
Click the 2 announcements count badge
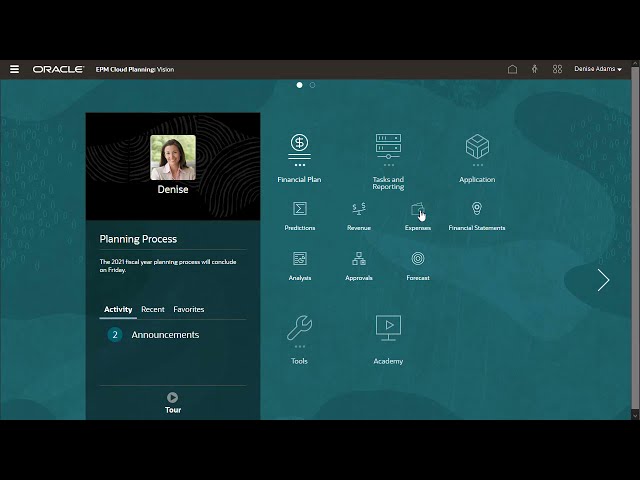(x=115, y=335)
